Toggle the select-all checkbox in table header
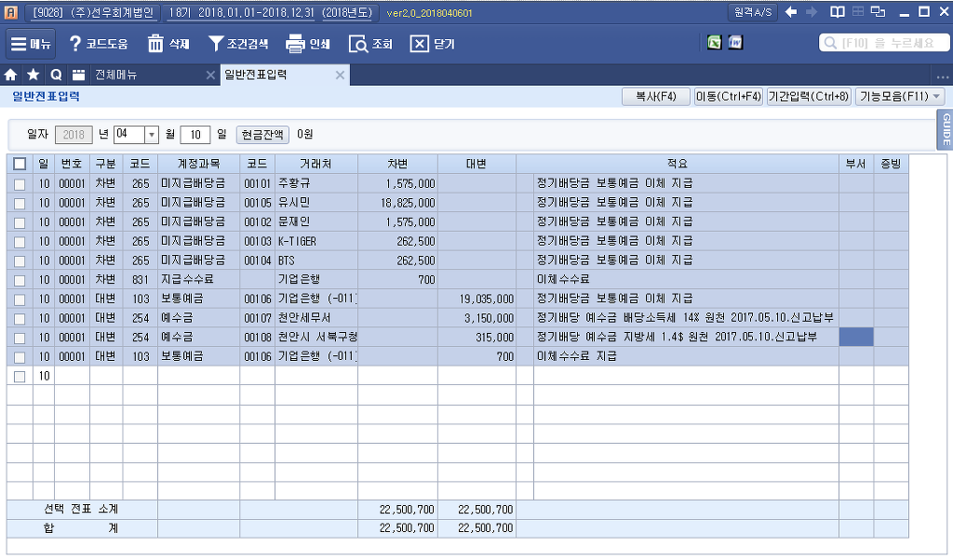 click(x=20, y=164)
